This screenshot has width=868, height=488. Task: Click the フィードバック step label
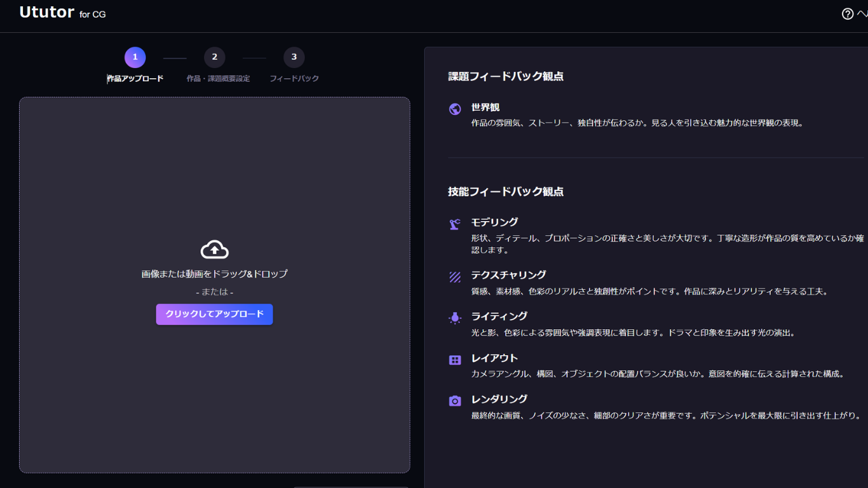[294, 79]
